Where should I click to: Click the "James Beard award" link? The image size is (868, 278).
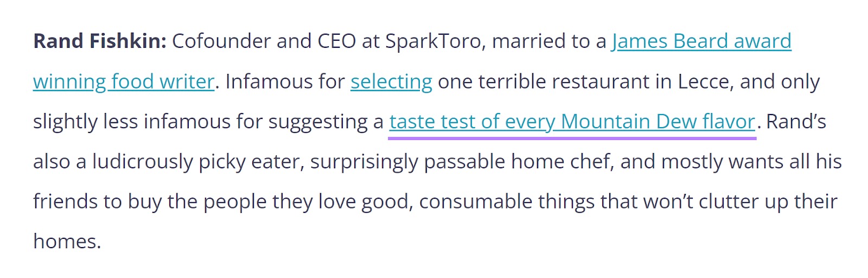pos(701,41)
